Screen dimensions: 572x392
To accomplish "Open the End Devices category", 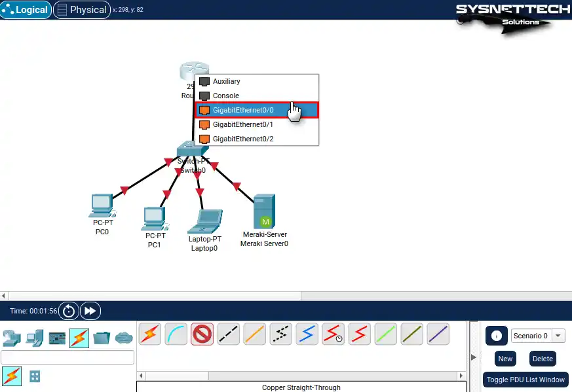I will (34, 338).
